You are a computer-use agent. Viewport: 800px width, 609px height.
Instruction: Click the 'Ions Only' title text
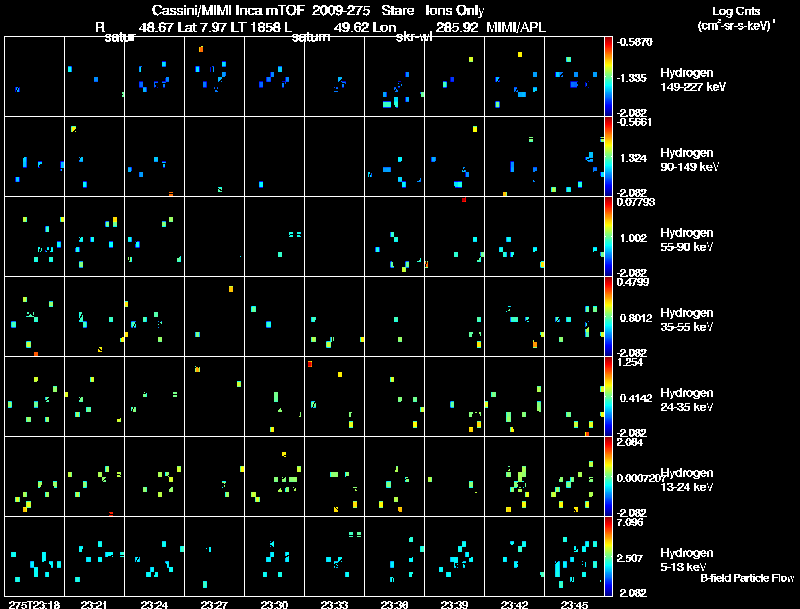pos(455,11)
